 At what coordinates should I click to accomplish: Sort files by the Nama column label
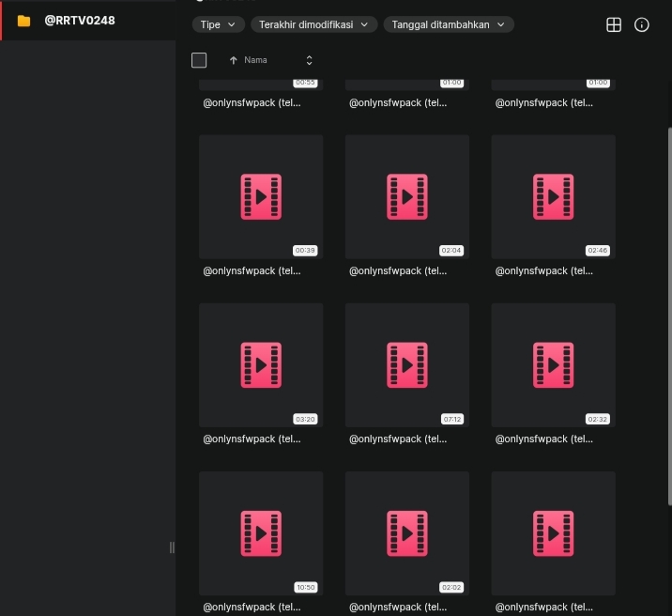255,60
